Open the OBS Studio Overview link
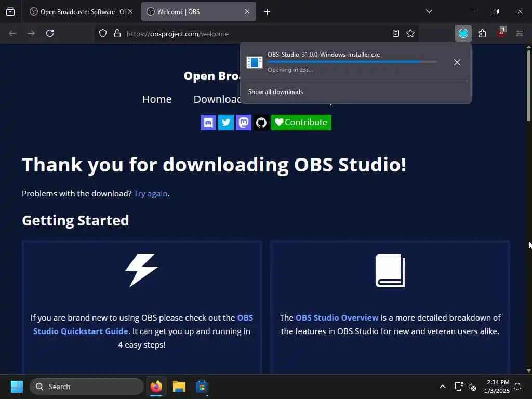Image resolution: width=532 pixels, height=399 pixels. 337,317
